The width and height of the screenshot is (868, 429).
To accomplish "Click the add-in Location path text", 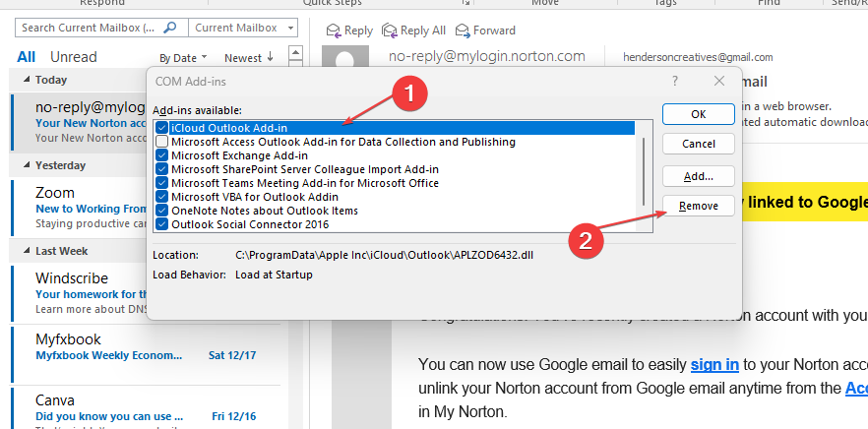I will coord(384,255).
